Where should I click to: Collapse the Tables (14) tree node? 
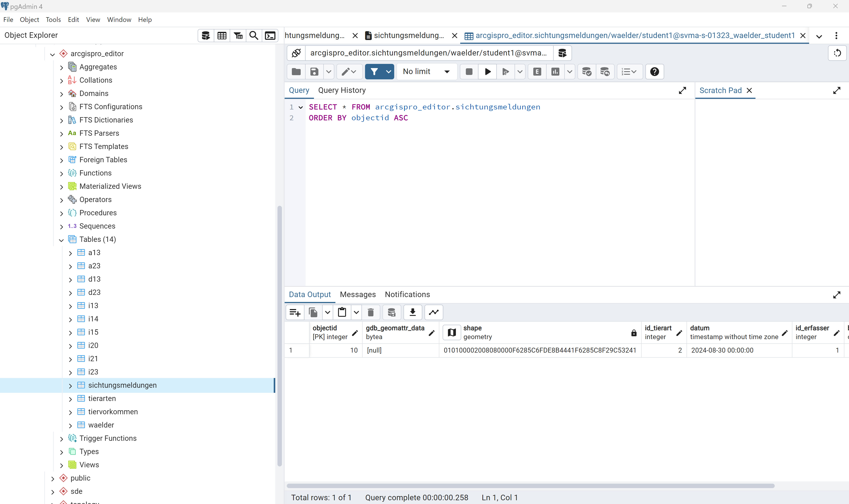(x=61, y=240)
